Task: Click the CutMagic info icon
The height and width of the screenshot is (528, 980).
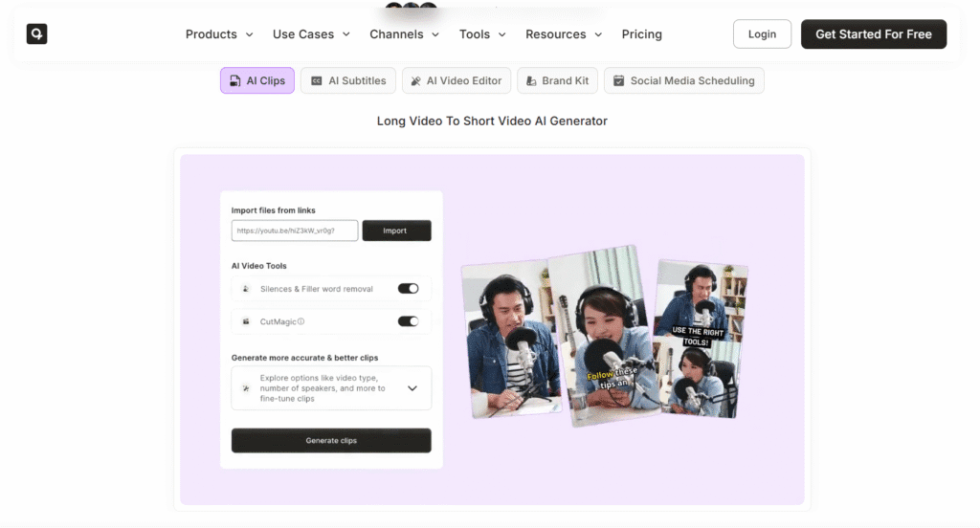Action: [x=301, y=322]
